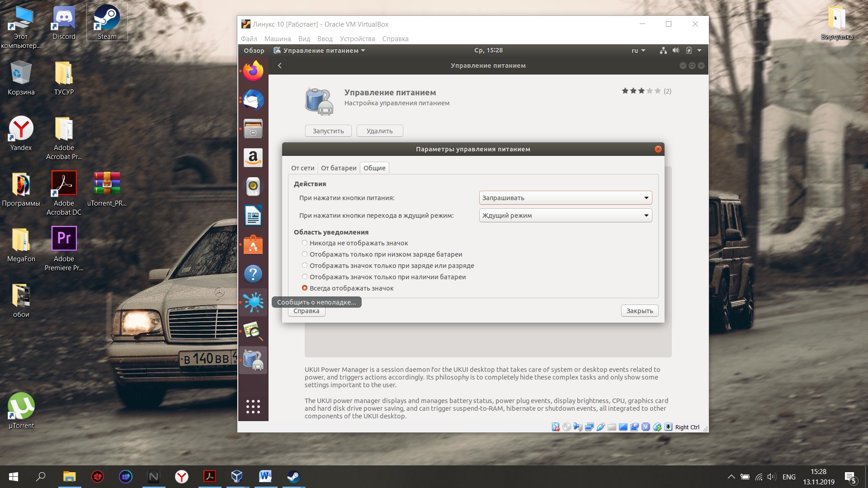This screenshot has width=868, height=488.
Task: Open the 'ru' keyboard layout dropdown
Action: click(638, 51)
